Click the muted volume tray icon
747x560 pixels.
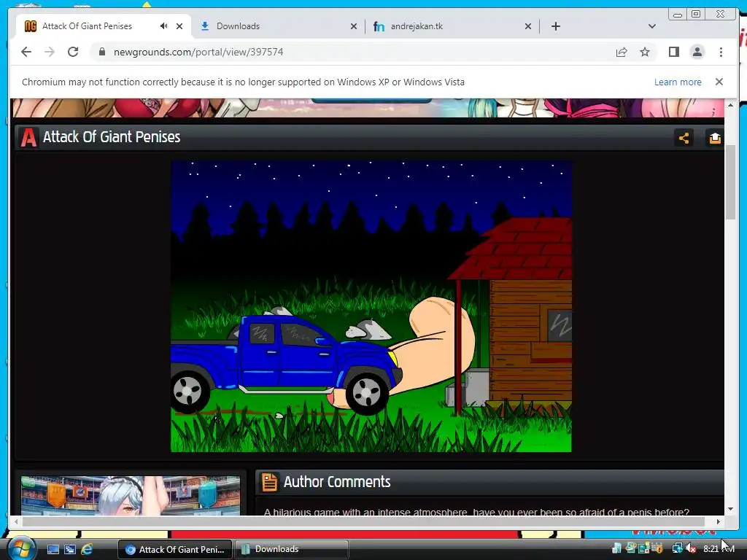tap(691, 549)
